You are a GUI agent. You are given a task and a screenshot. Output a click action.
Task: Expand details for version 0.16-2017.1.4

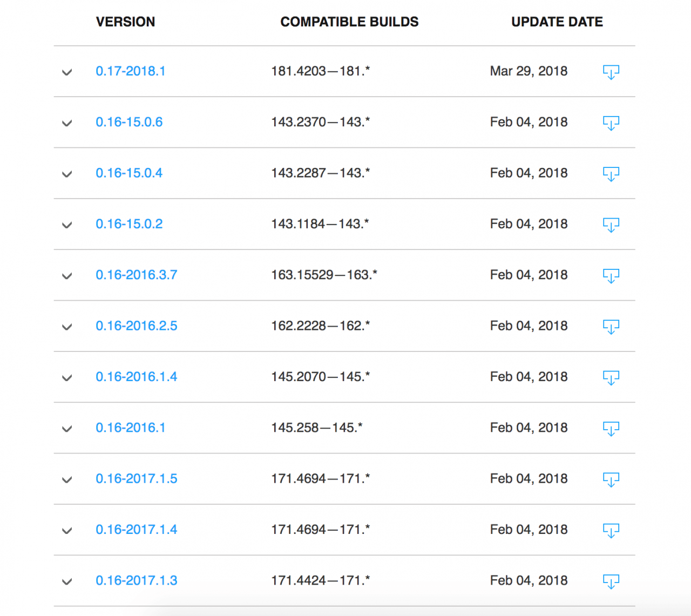(67, 531)
